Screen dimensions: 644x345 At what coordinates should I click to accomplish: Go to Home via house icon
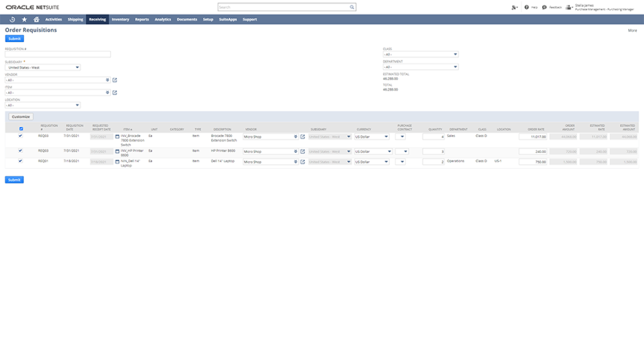pyautogui.click(x=36, y=19)
